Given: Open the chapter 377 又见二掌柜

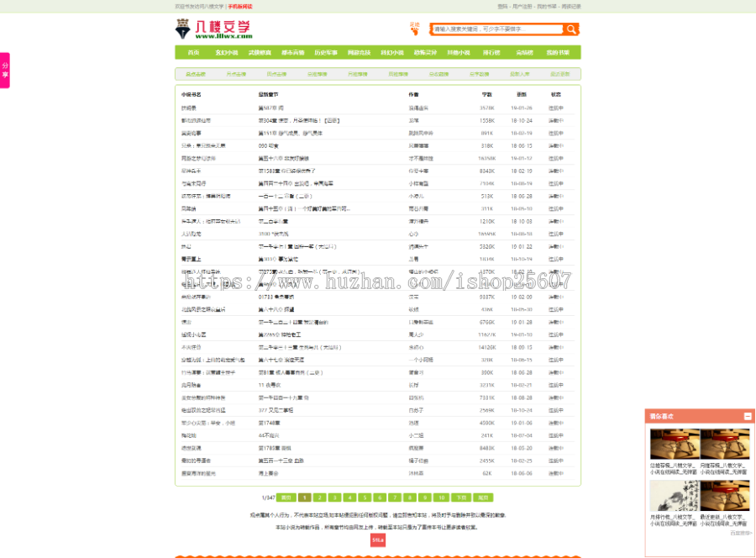Looking at the screenshot, I should (276, 410).
